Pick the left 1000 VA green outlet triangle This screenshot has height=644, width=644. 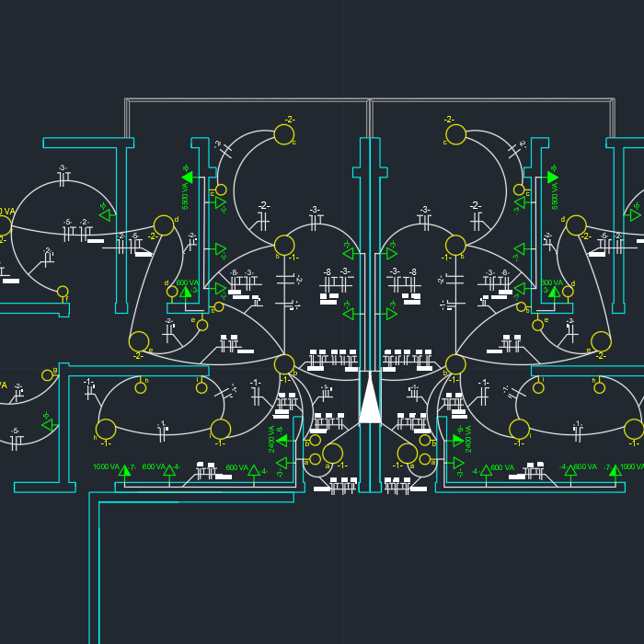125,470
